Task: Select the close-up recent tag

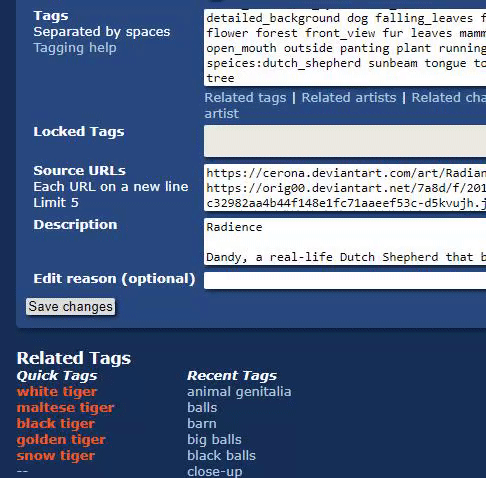Action: (x=215, y=471)
